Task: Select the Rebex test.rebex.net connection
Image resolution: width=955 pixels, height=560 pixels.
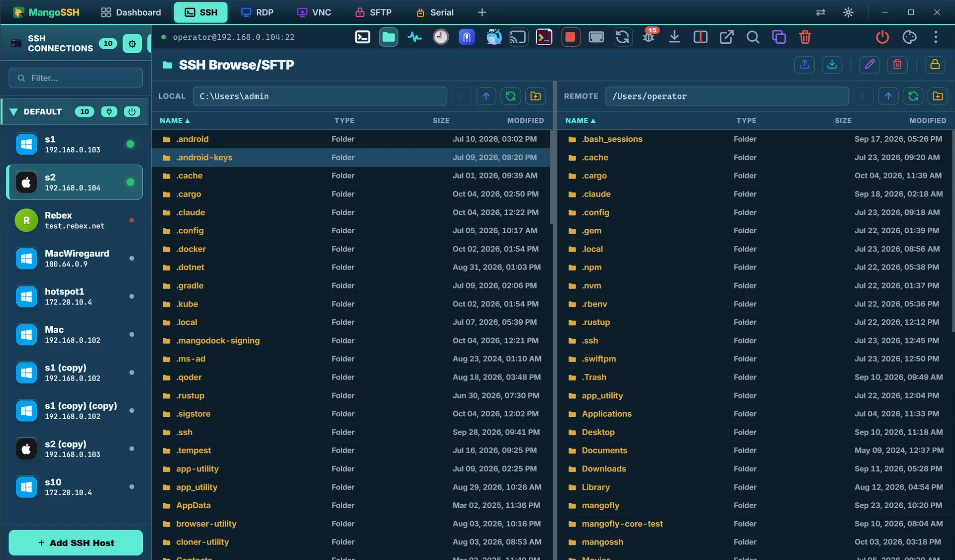Action: pos(75,220)
